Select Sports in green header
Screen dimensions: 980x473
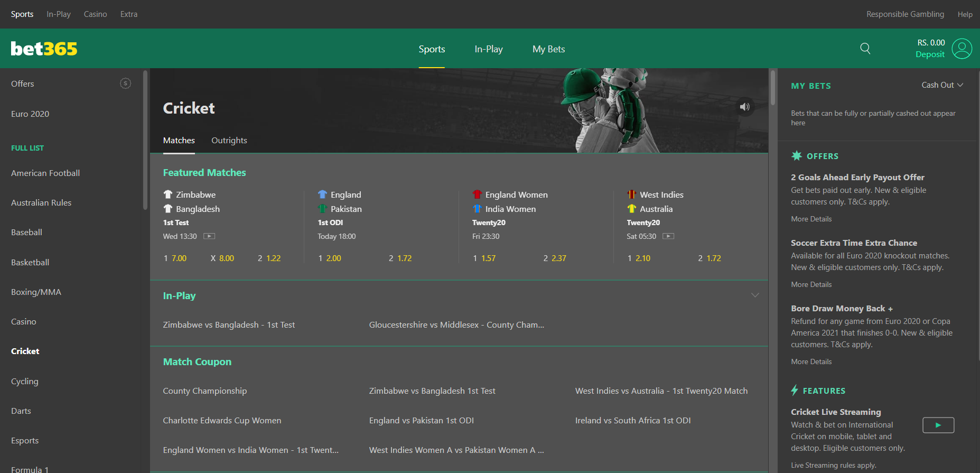pyautogui.click(x=432, y=49)
